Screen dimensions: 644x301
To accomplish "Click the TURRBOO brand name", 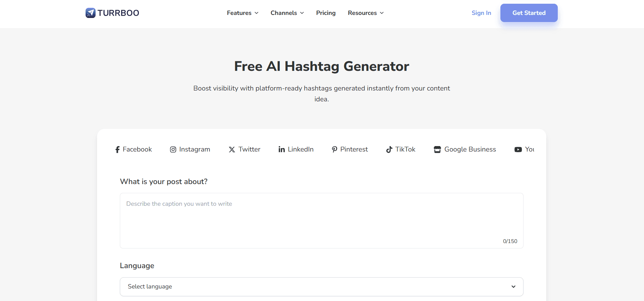I will coord(118,13).
